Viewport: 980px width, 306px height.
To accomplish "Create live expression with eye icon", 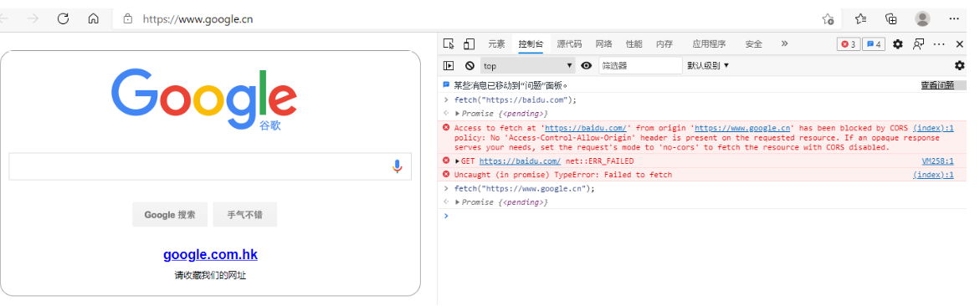I will tap(587, 65).
